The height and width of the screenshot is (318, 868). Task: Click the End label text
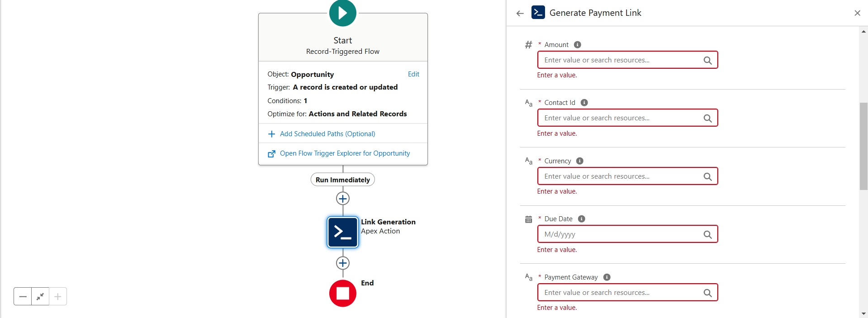click(367, 283)
